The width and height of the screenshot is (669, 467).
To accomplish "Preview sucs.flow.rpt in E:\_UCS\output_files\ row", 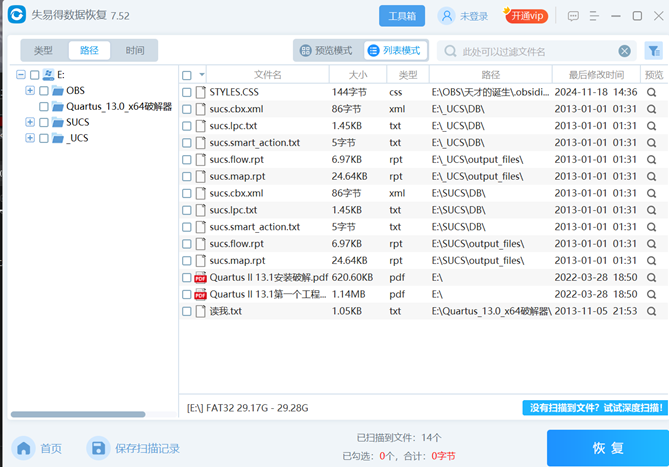I will [651, 160].
